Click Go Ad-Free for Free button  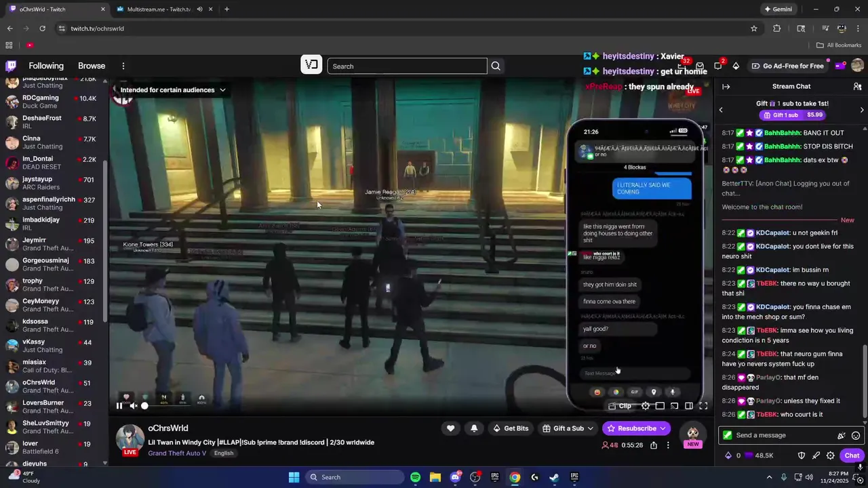(x=787, y=66)
